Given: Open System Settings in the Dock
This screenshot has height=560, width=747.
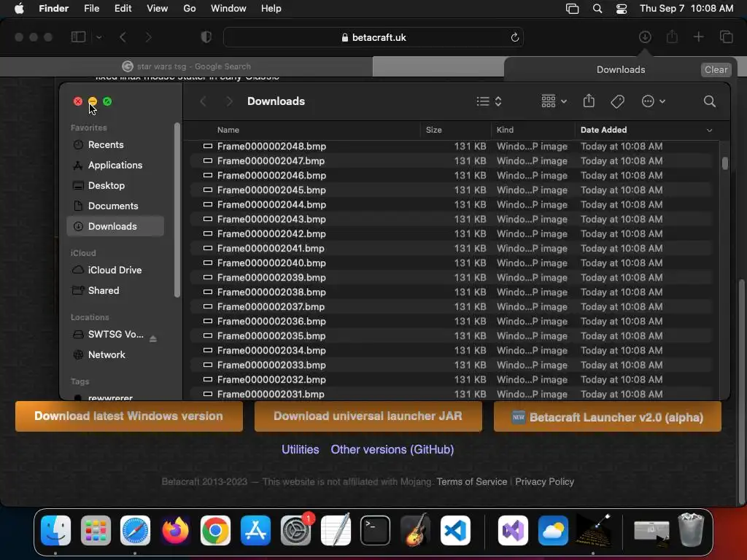Looking at the screenshot, I should [x=295, y=530].
